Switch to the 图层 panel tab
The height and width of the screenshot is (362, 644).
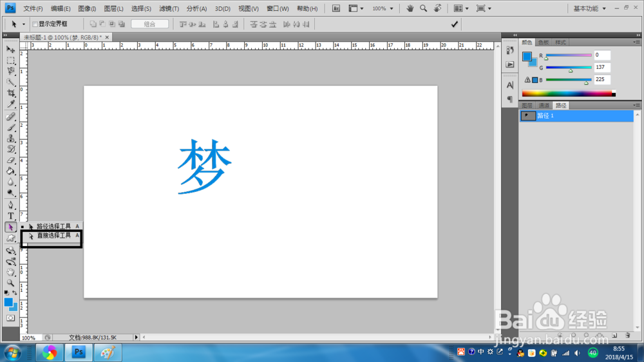pos(527,106)
